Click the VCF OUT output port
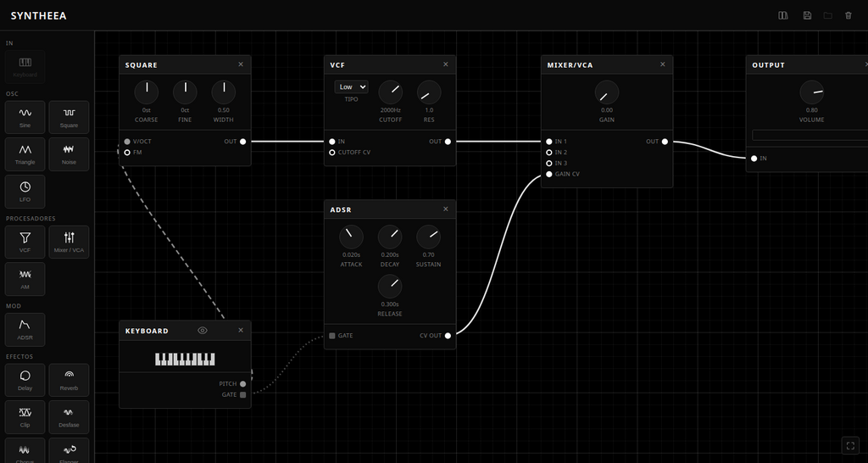The height and width of the screenshot is (463, 868). click(448, 142)
